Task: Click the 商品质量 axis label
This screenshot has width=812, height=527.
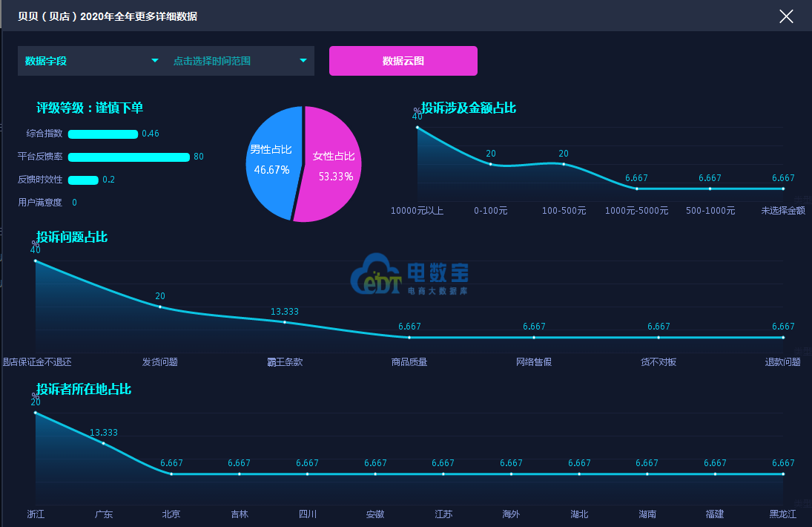Action: 409,361
